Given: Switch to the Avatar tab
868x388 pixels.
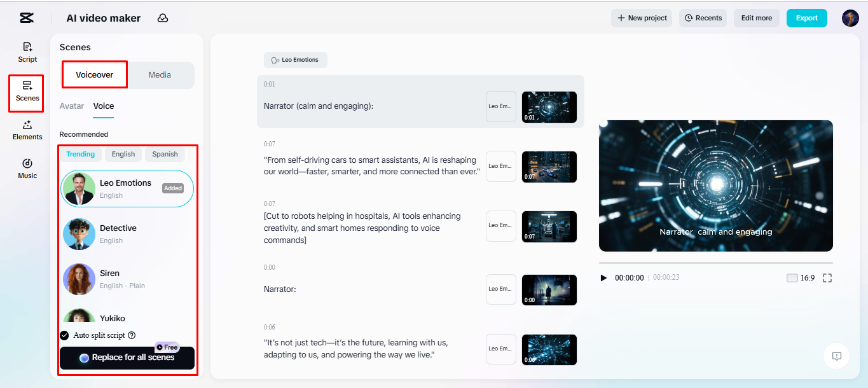Looking at the screenshot, I should pyautogui.click(x=71, y=106).
